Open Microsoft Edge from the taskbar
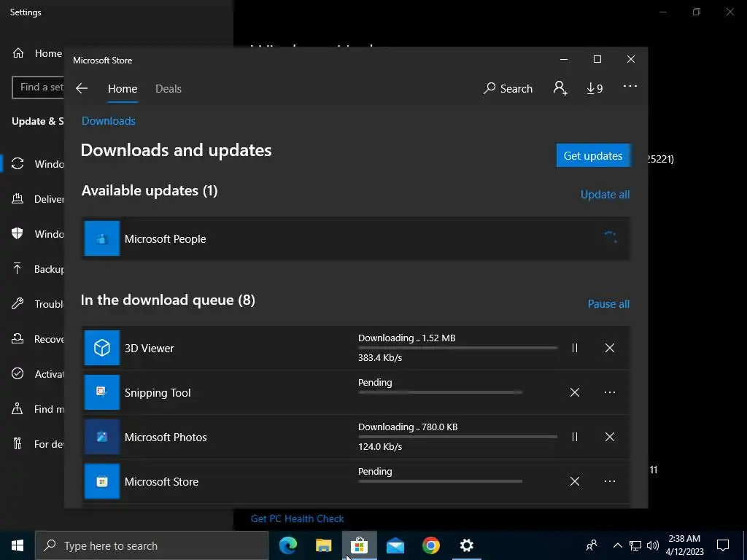Viewport: 747px width, 560px height. click(x=287, y=545)
